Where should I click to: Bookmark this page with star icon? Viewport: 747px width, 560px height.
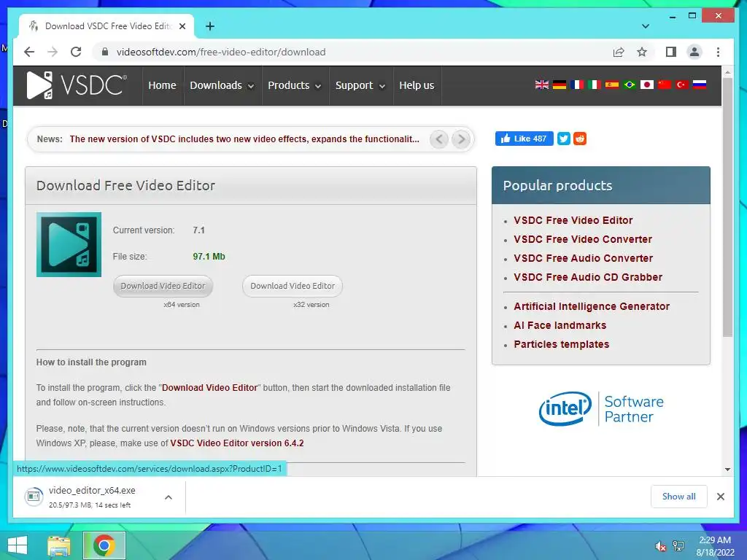pyautogui.click(x=642, y=52)
